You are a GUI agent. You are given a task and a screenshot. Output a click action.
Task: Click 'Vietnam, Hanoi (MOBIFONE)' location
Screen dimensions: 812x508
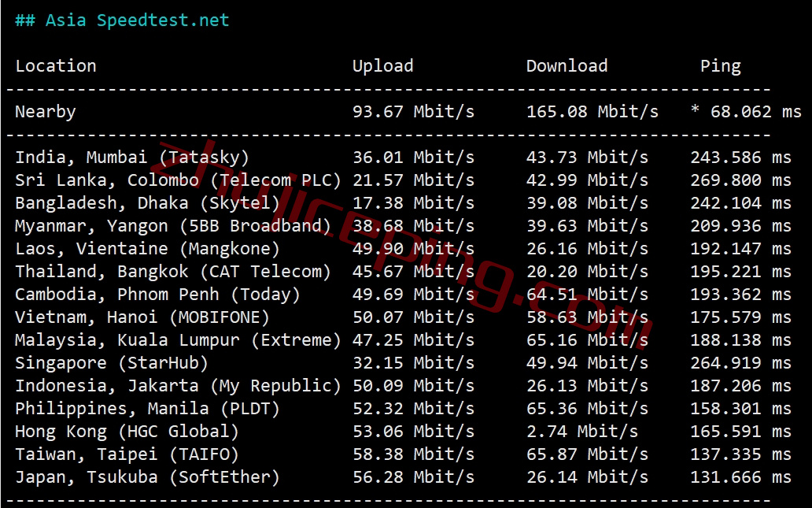[x=142, y=317]
